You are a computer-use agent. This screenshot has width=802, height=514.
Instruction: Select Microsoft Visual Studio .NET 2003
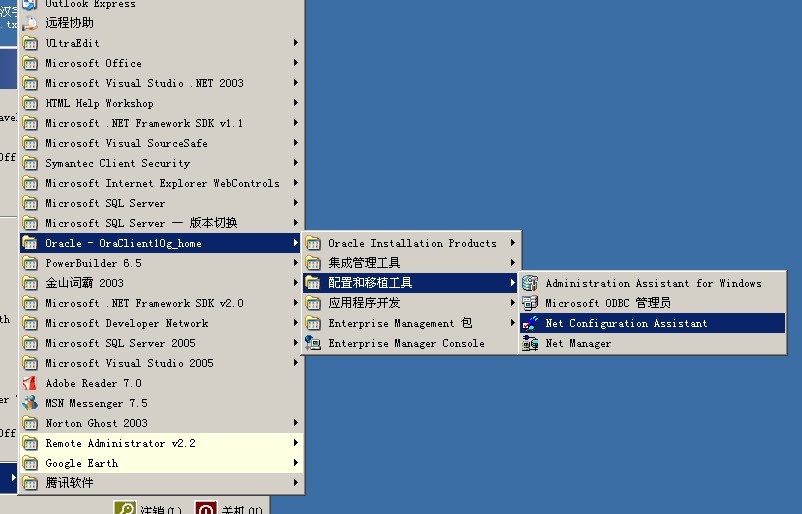click(x=161, y=83)
